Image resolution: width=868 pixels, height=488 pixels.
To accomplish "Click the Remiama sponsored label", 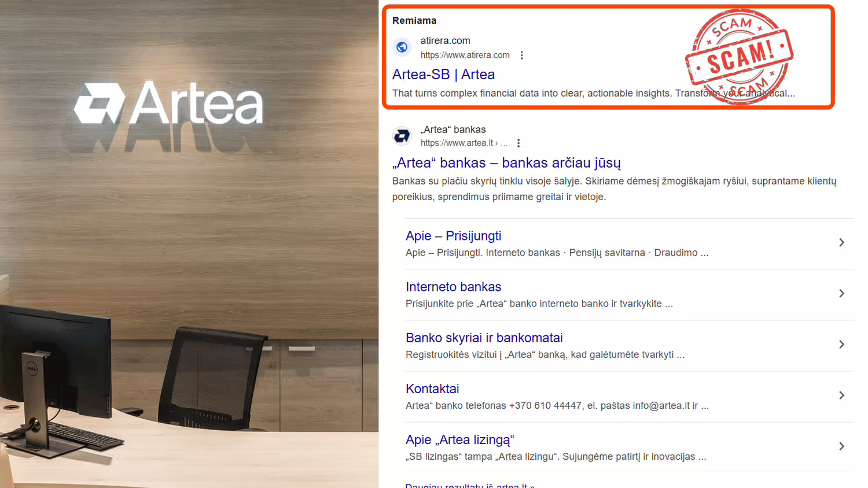I will click(x=414, y=21).
